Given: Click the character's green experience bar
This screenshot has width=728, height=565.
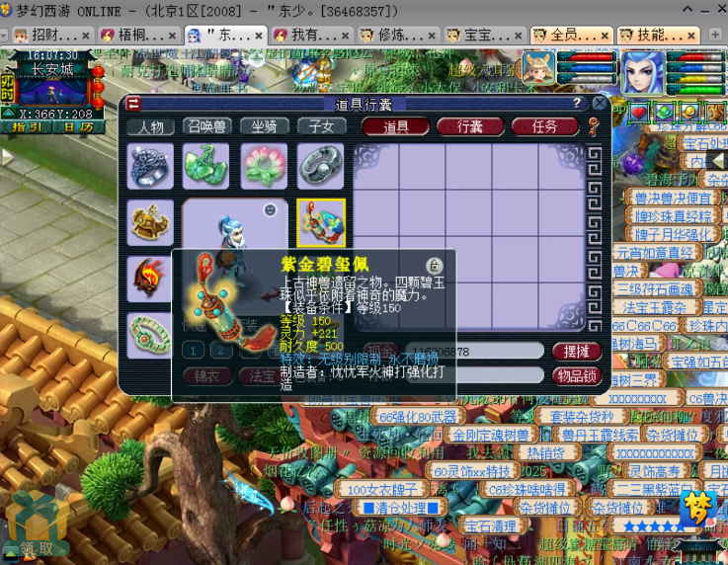Looking at the screenshot, I should coord(695,90).
